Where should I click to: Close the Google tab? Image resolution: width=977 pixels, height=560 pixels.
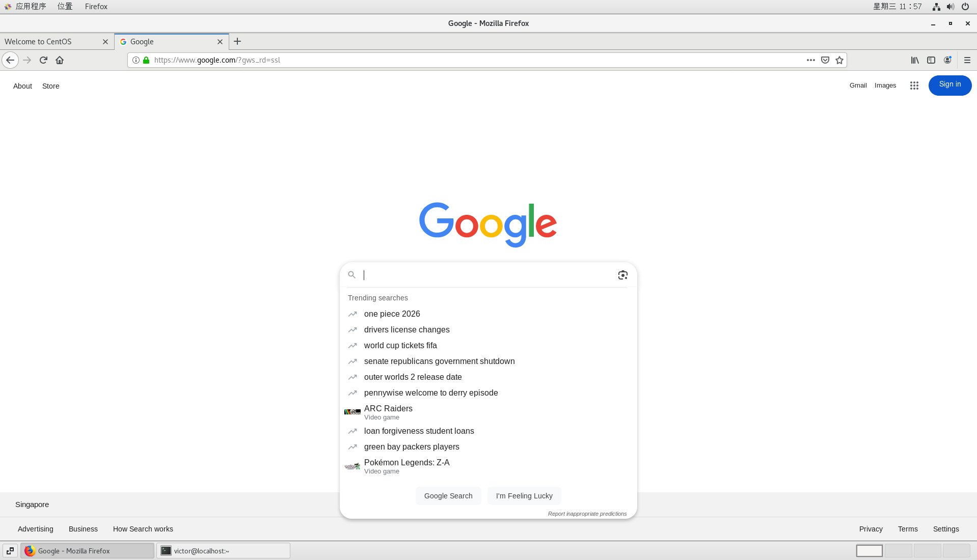220,42
